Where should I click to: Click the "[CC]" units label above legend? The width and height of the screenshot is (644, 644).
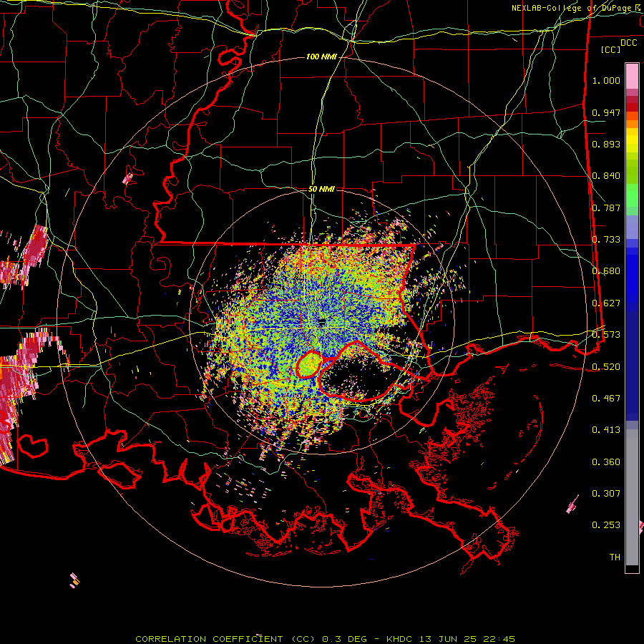611,49
